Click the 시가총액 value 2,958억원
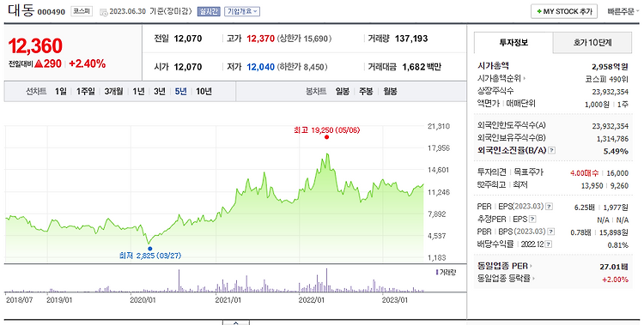The image size is (644, 325). point(610,67)
